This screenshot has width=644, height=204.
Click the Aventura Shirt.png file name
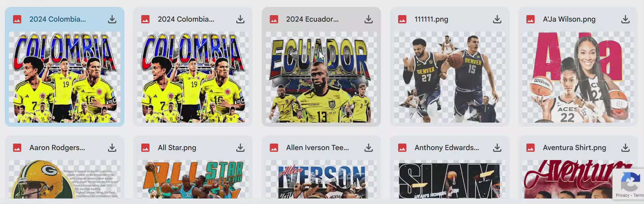coord(574,148)
